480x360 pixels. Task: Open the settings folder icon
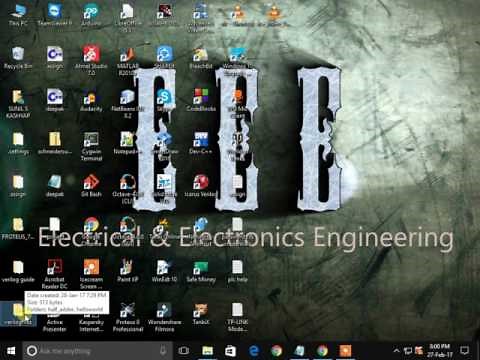[x=18, y=143]
